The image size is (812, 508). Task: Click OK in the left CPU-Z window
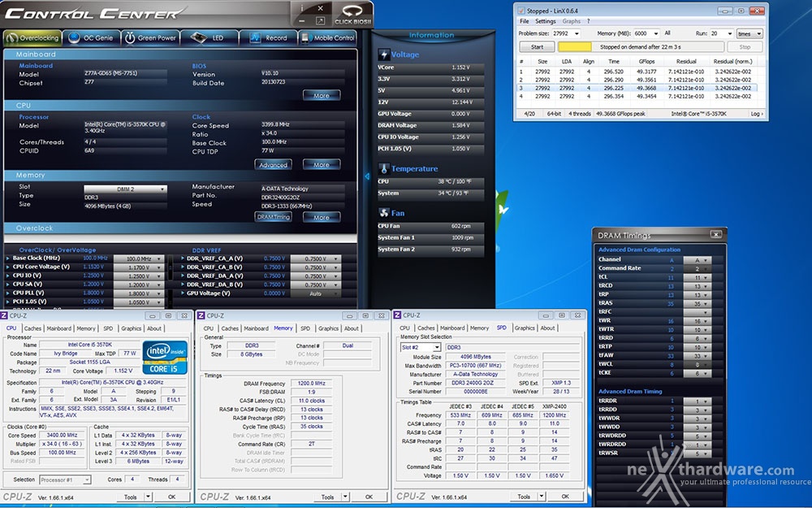172,497
